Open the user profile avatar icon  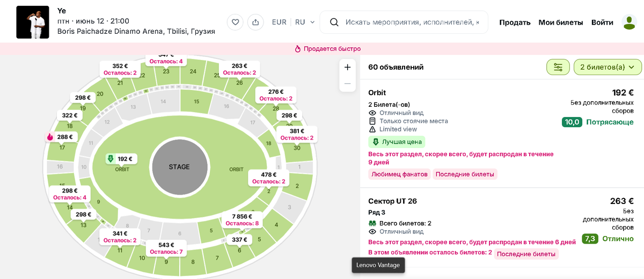coord(629,22)
